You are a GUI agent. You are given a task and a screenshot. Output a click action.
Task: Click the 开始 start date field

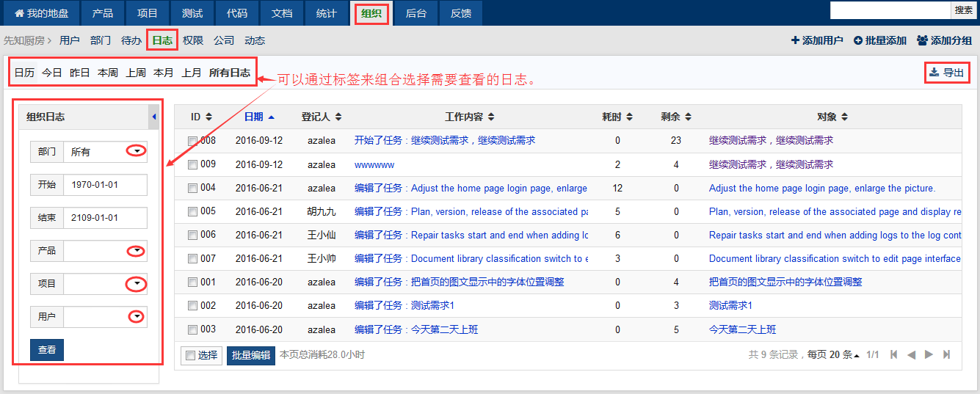tap(104, 185)
